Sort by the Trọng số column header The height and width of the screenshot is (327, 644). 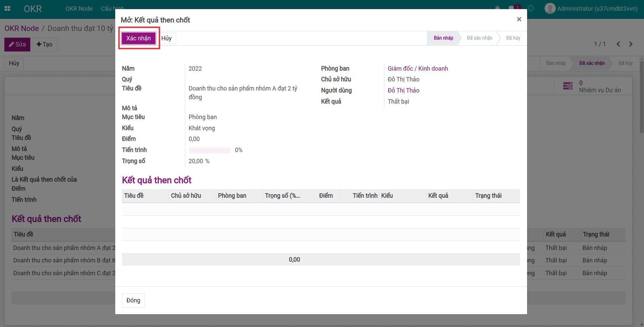coord(282,196)
